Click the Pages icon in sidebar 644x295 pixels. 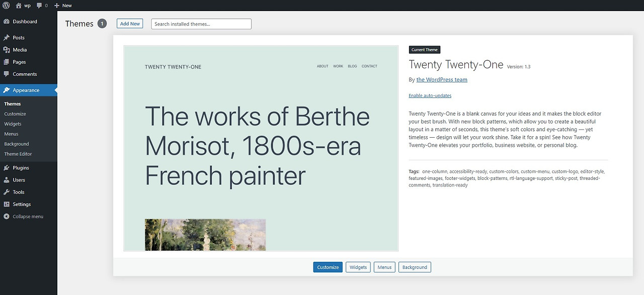click(x=7, y=62)
